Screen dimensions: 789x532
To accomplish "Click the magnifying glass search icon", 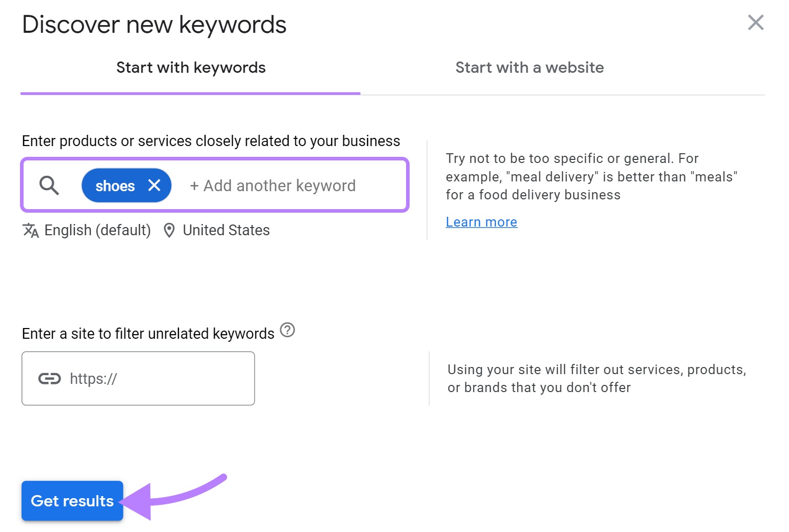I will tap(49, 186).
